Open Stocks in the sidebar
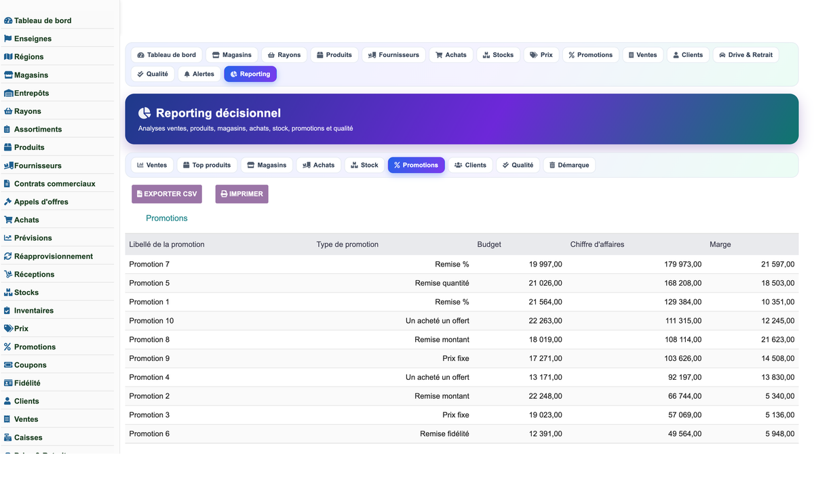The image size is (814, 504). click(26, 292)
